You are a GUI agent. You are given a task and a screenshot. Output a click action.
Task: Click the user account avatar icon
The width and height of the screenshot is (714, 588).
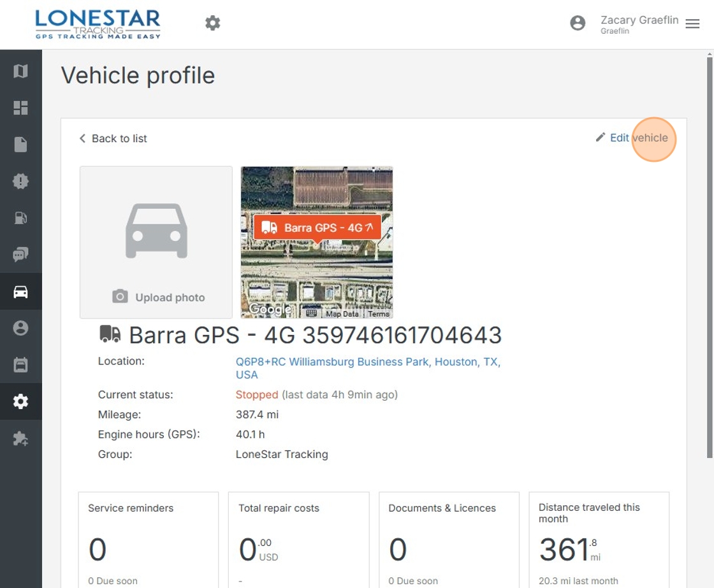pos(578,24)
